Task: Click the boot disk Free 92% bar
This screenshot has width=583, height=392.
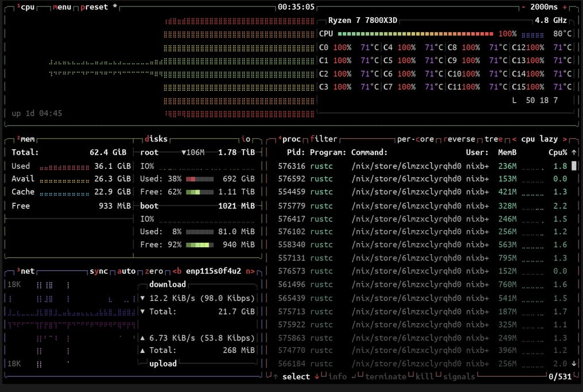Action: coord(200,245)
